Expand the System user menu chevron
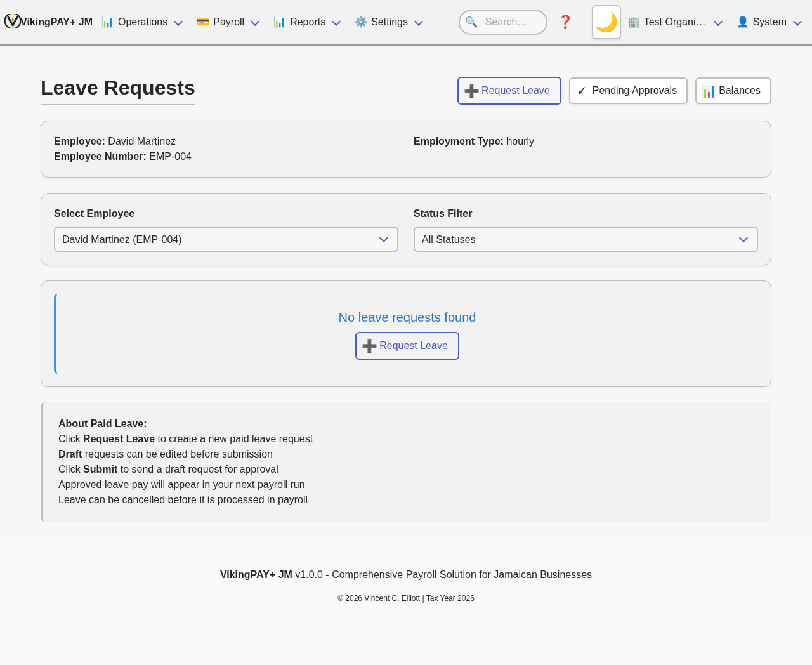812x665 pixels. (797, 23)
